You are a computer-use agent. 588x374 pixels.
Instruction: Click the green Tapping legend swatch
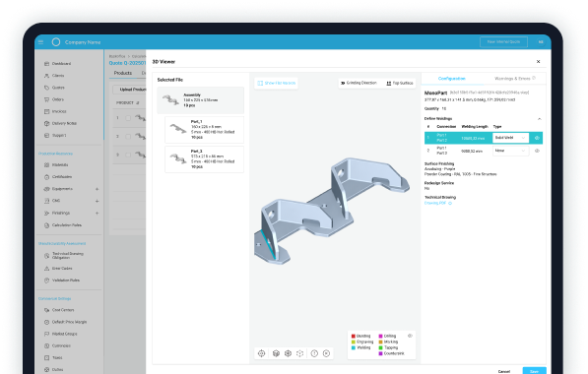pos(380,347)
